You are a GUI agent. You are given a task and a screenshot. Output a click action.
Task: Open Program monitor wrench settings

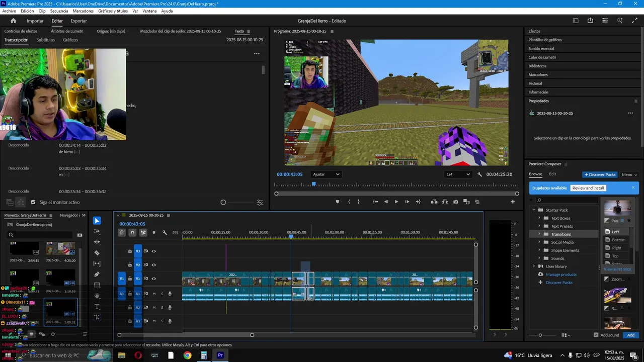(479, 174)
